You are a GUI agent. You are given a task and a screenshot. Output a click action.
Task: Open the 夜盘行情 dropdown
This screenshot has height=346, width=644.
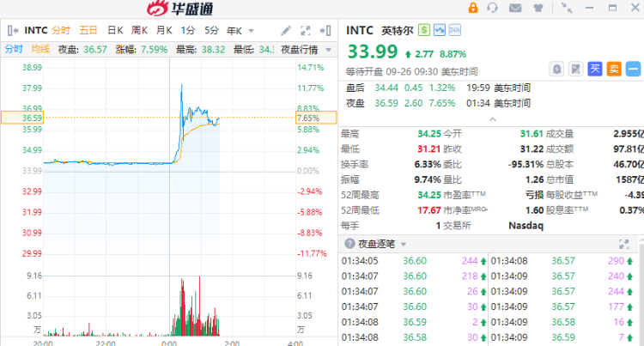point(306,50)
